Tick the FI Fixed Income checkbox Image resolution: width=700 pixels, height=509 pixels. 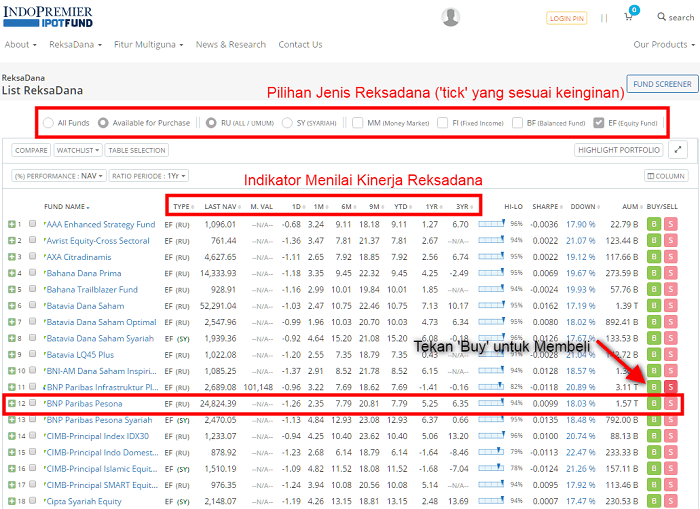pyautogui.click(x=442, y=123)
